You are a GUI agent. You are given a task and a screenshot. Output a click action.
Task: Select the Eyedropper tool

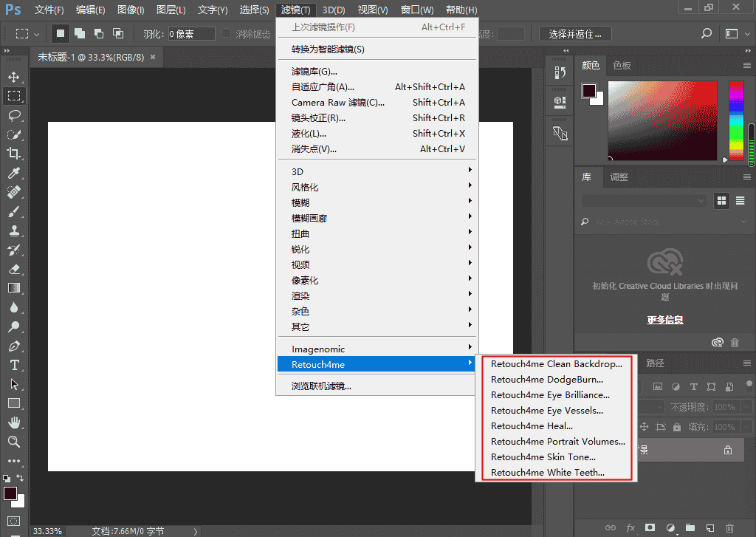tap(14, 173)
